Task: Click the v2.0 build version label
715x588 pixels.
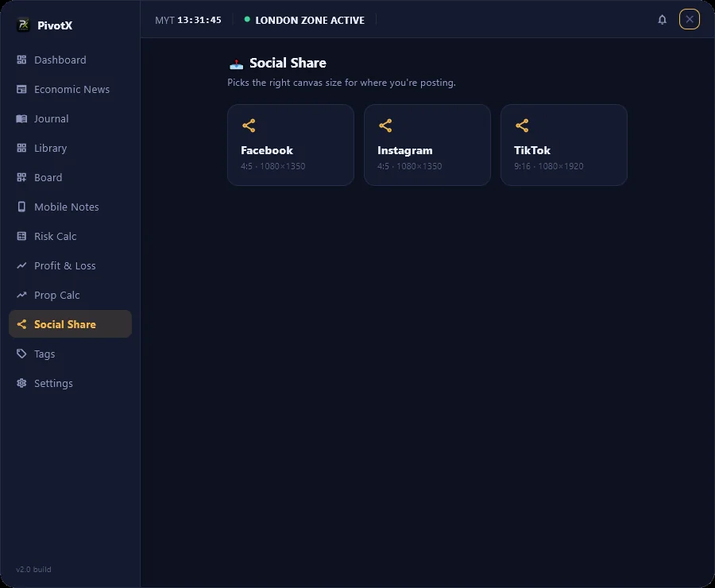Action: 33,569
